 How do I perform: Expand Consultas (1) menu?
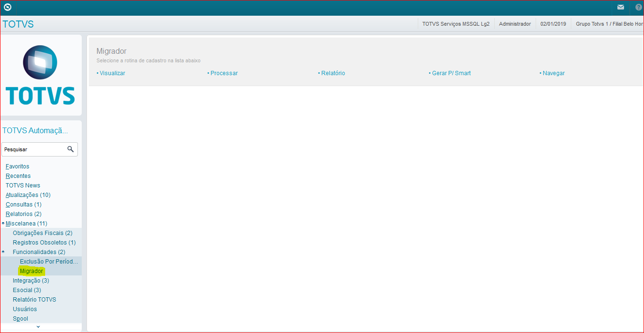tap(24, 205)
